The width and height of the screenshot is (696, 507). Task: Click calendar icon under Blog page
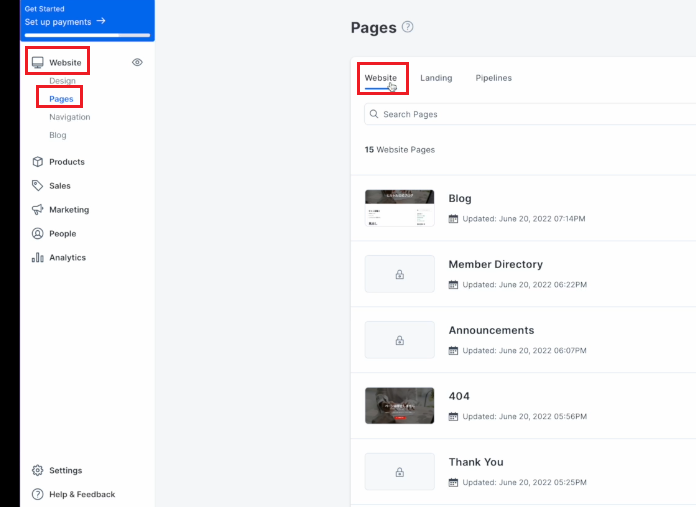(x=453, y=218)
